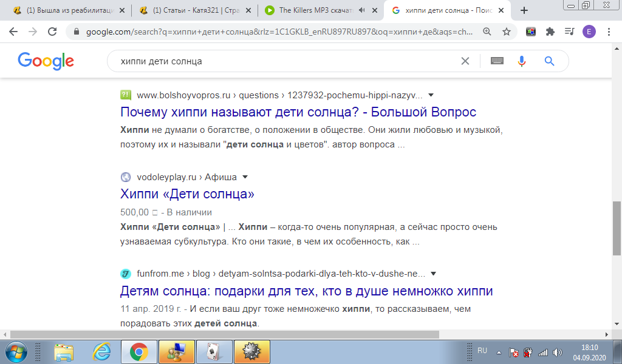Toggle the RU language indicator in system tray
622x364 pixels.
tap(482, 352)
